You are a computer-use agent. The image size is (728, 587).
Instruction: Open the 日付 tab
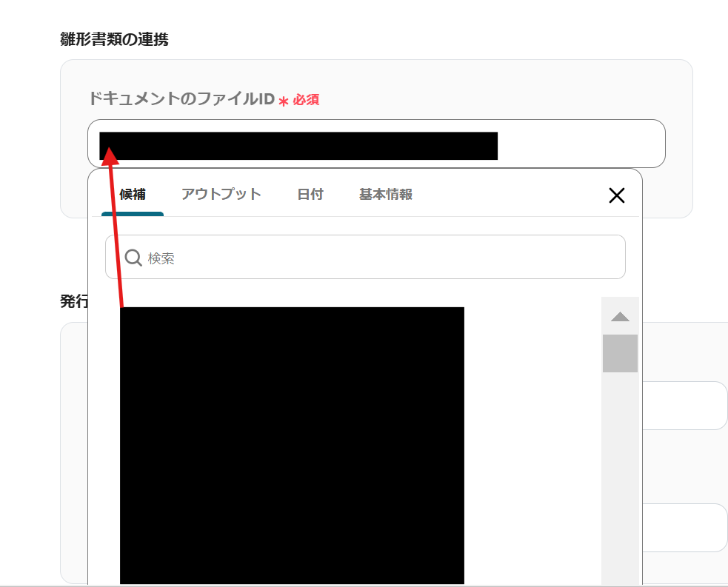tap(310, 195)
